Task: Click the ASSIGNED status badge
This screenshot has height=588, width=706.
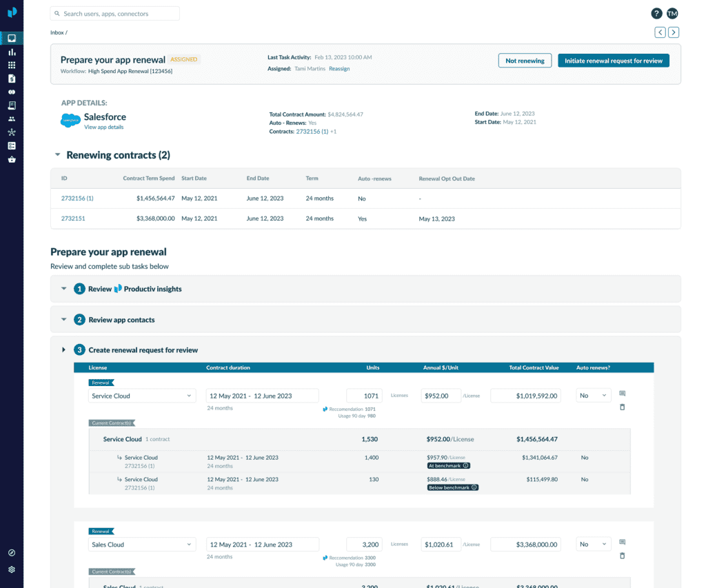Action: (183, 59)
